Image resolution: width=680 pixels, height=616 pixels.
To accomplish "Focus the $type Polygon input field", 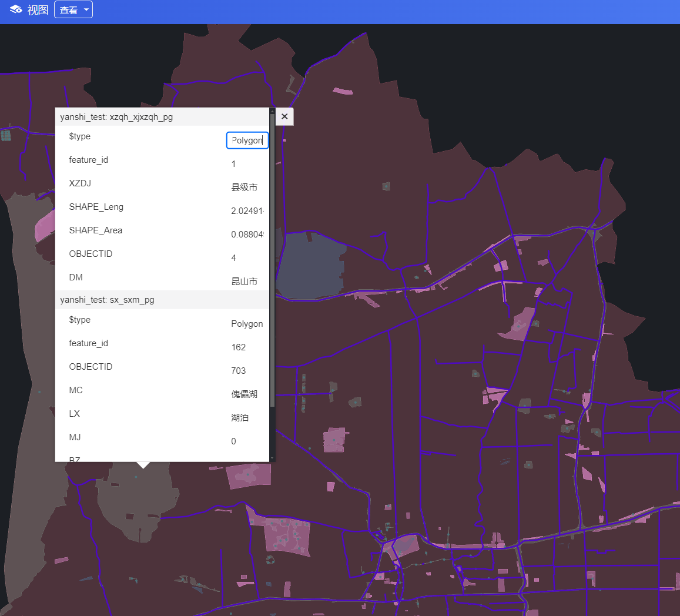I will pos(247,140).
